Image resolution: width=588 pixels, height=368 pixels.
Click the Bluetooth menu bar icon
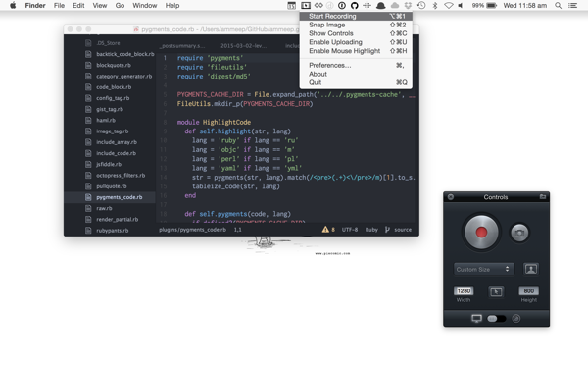tap(435, 5)
